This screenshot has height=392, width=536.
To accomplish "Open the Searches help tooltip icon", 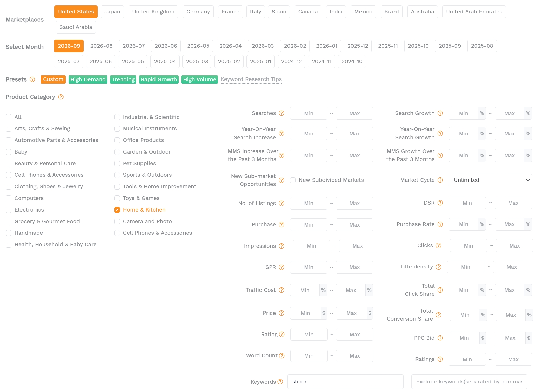I will pyautogui.click(x=281, y=113).
